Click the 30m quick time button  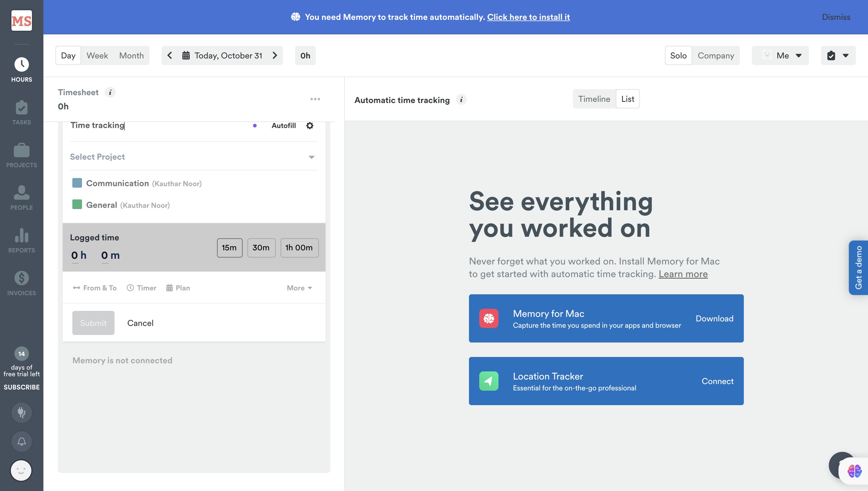(x=261, y=248)
